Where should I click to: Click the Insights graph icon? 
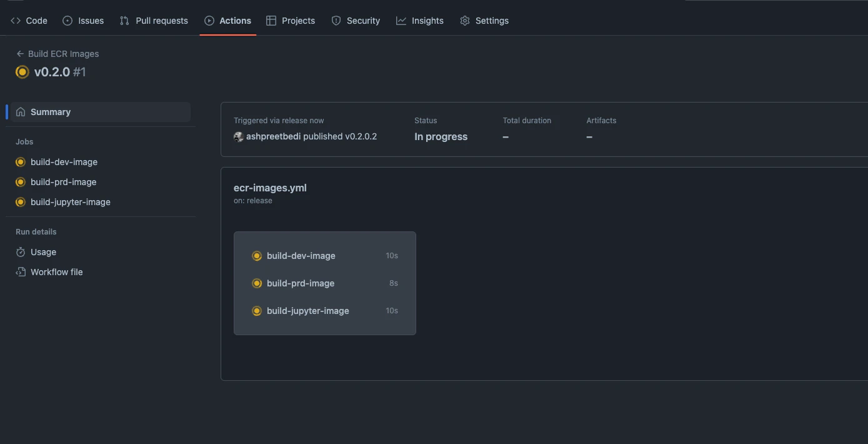(400, 20)
